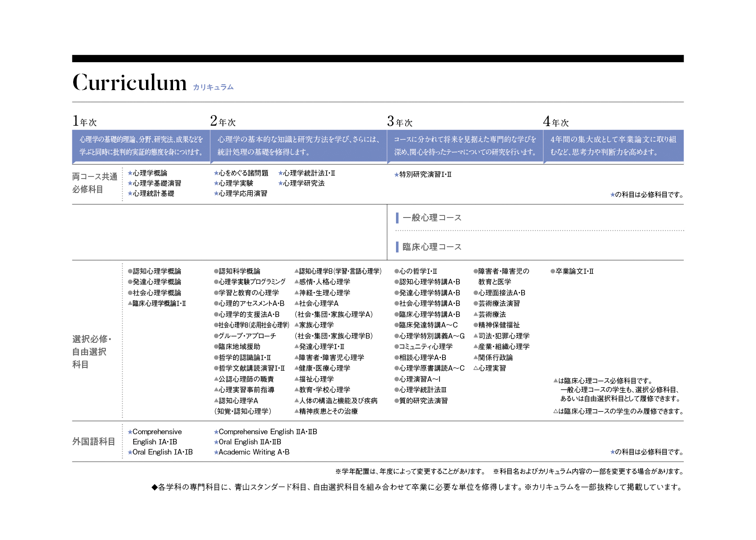
Task: Click 認知科学概論 course
Action: tap(237, 271)
